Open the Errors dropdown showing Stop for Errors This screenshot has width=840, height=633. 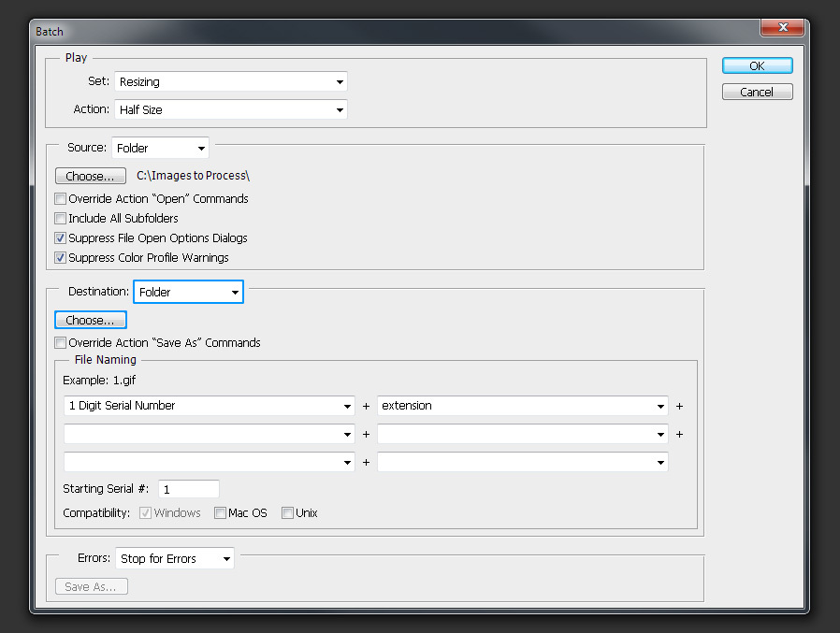pyautogui.click(x=175, y=558)
